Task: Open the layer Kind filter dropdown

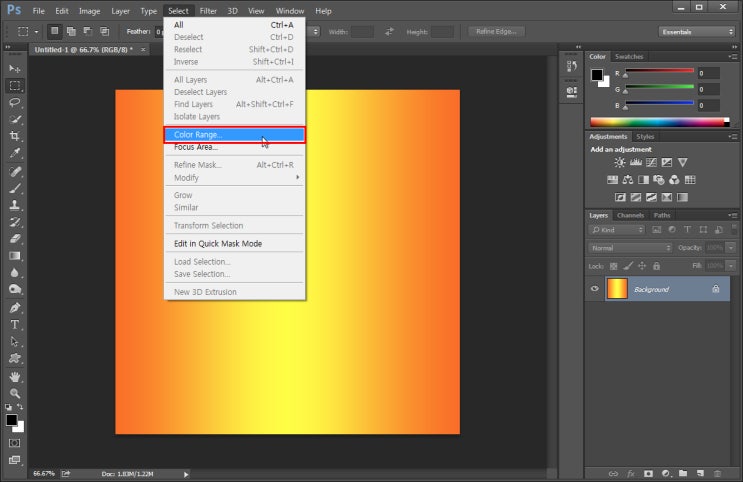Action: [x=617, y=230]
